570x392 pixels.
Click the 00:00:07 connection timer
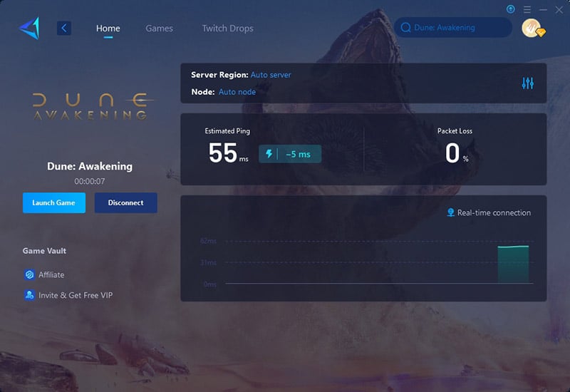pos(90,181)
